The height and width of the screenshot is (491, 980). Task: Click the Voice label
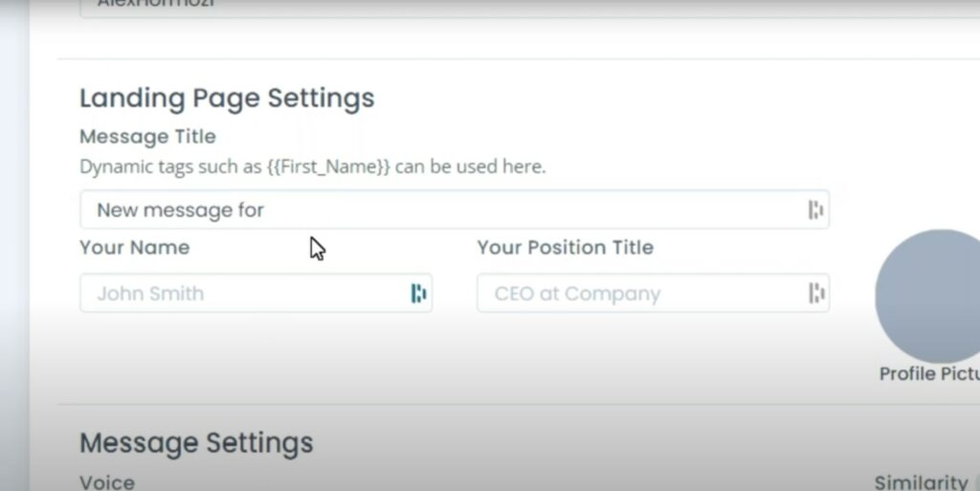coord(107,482)
